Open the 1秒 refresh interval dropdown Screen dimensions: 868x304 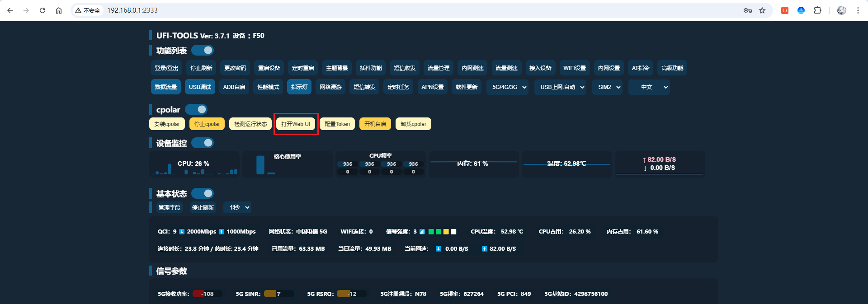coord(239,207)
